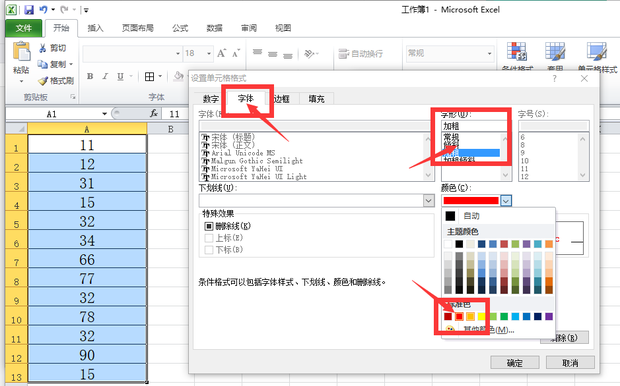Open More Colors (其他颜色) option
The image size is (620, 386).
point(489,330)
